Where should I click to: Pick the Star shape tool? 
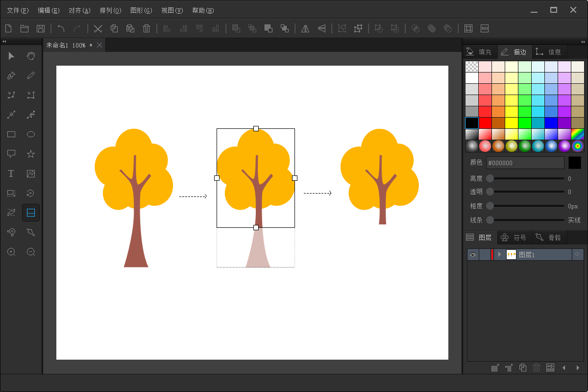click(31, 154)
